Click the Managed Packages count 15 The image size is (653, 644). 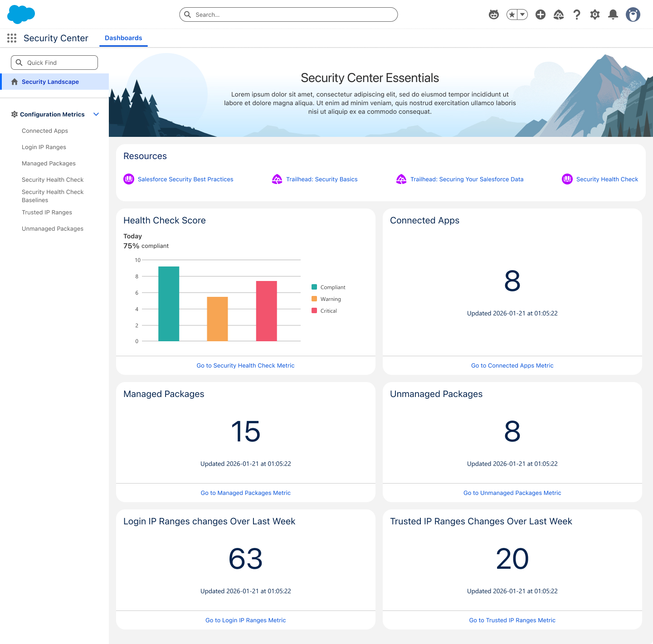246,431
